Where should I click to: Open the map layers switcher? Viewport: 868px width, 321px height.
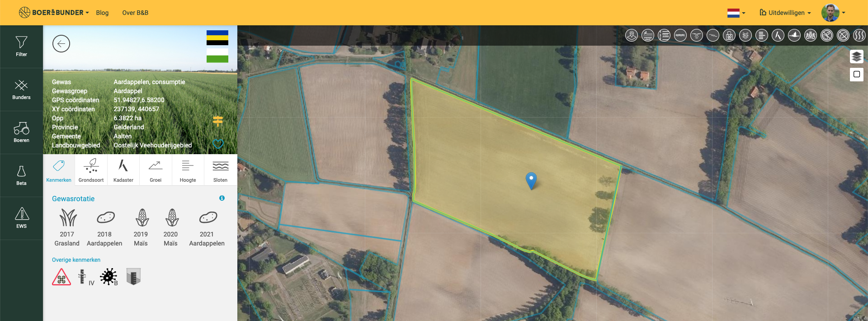tap(856, 57)
